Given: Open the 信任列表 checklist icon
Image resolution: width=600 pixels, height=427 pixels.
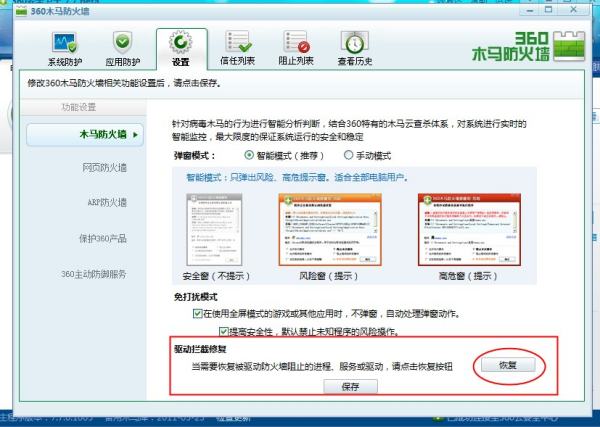Looking at the screenshot, I should [238, 42].
